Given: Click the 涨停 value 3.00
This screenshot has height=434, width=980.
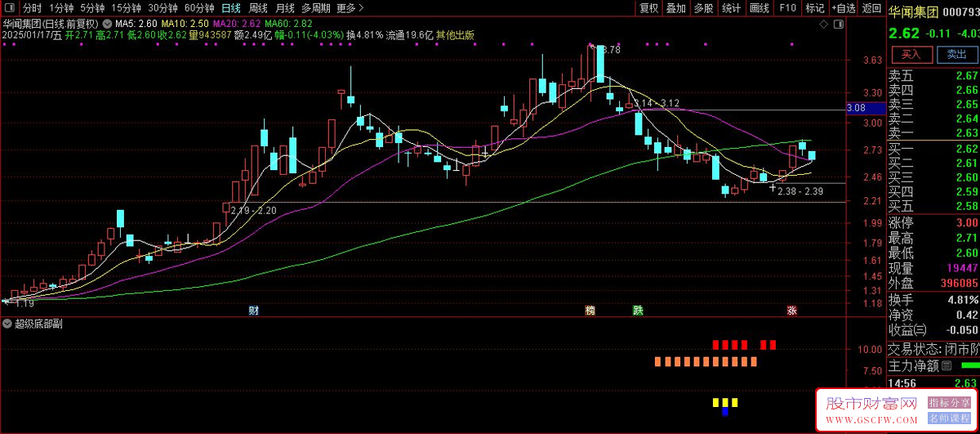Looking at the screenshot, I should point(967,223).
